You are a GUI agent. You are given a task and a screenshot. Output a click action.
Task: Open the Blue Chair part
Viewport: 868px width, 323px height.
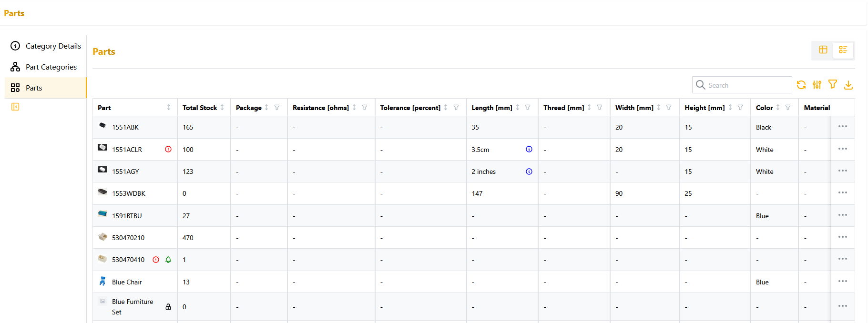127,282
